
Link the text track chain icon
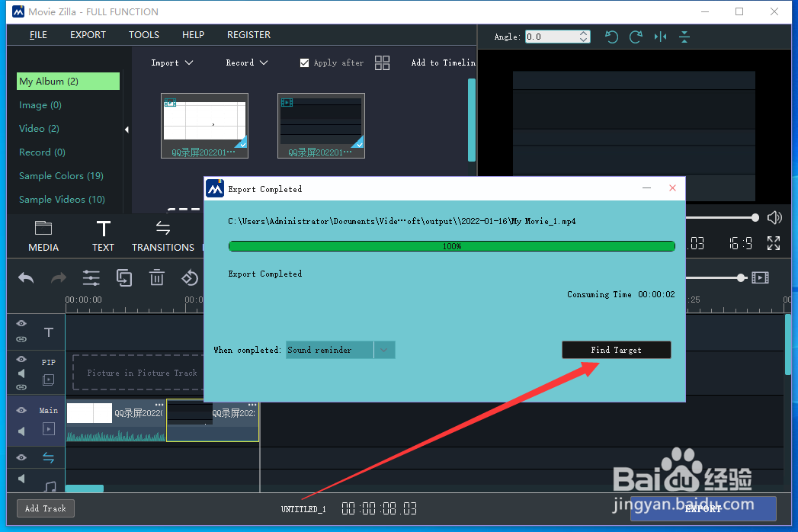point(21,339)
